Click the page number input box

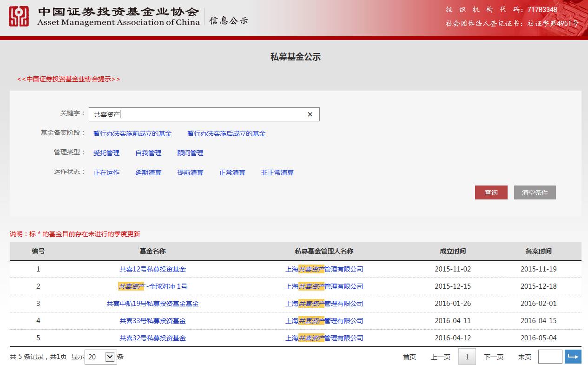(x=550, y=356)
